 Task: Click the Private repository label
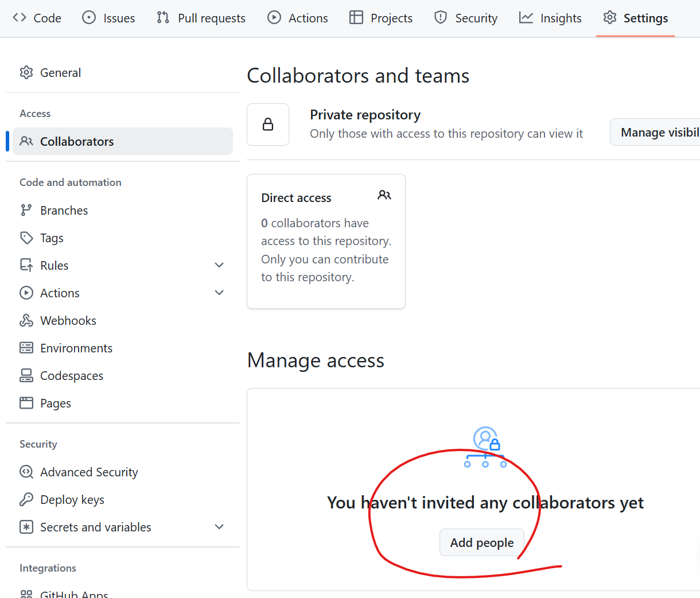pos(365,115)
